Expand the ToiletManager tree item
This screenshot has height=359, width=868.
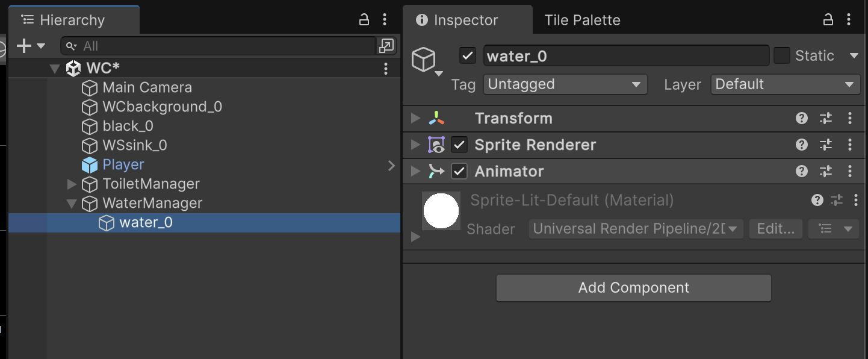[72, 184]
